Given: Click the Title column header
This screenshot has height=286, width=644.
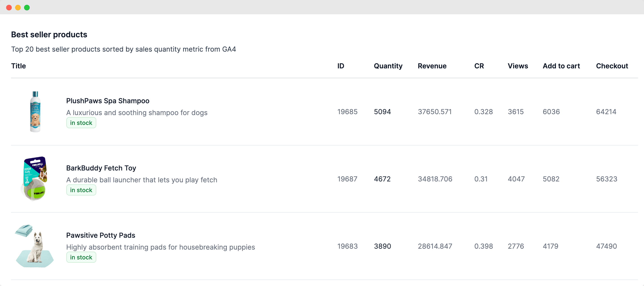Looking at the screenshot, I should [x=19, y=66].
